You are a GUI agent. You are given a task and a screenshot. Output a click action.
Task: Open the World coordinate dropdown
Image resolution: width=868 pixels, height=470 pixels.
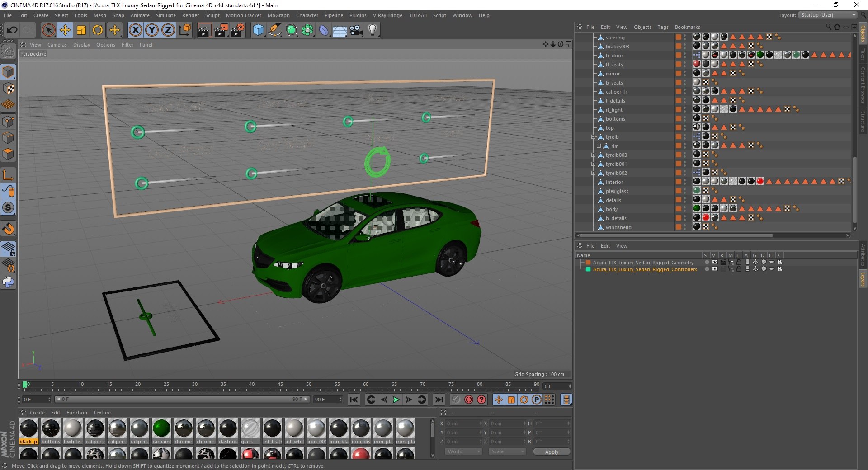click(464, 451)
